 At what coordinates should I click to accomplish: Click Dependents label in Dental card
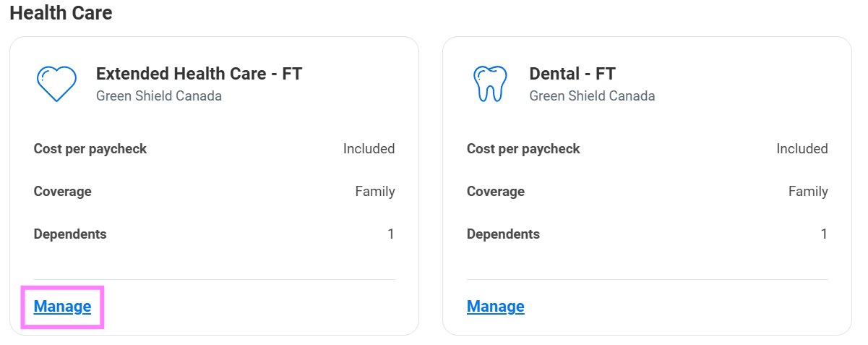click(503, 234)
